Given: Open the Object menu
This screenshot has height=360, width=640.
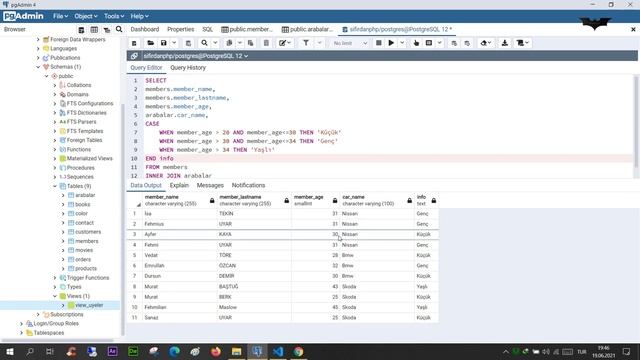Looking at the screenshot, I should (x=86, y=16).
